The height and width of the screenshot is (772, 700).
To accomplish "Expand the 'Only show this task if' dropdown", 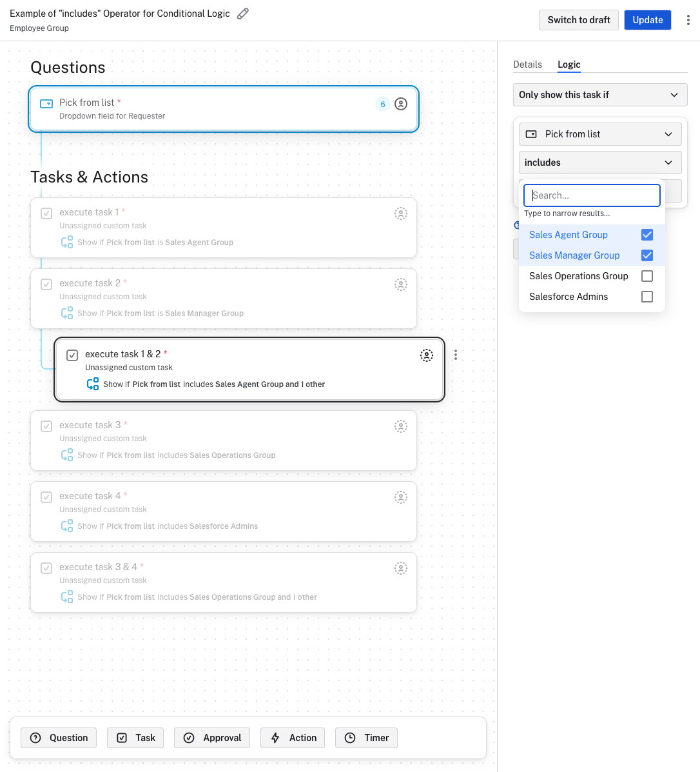I will tap(599, 95).
